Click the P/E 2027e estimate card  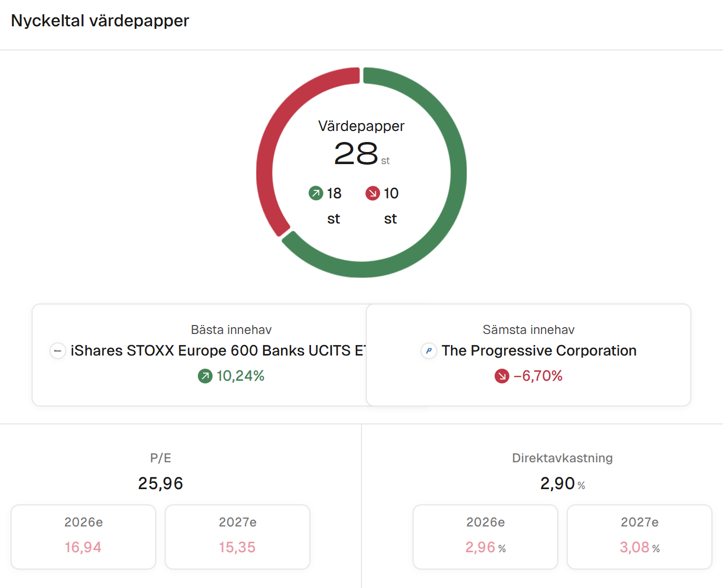coord(237,536)
